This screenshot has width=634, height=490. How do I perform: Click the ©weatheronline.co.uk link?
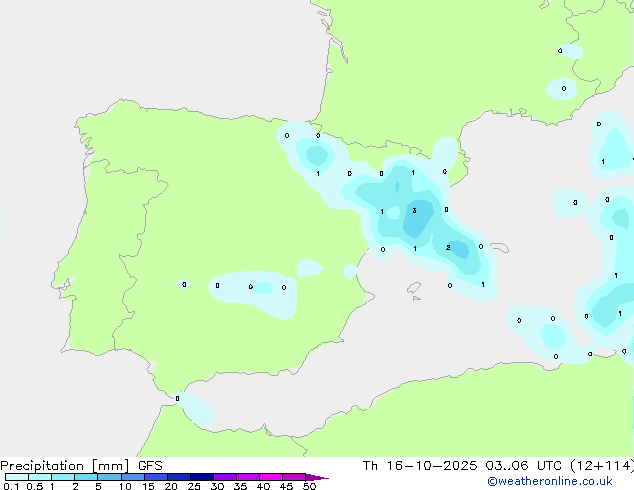coord(549,481)
